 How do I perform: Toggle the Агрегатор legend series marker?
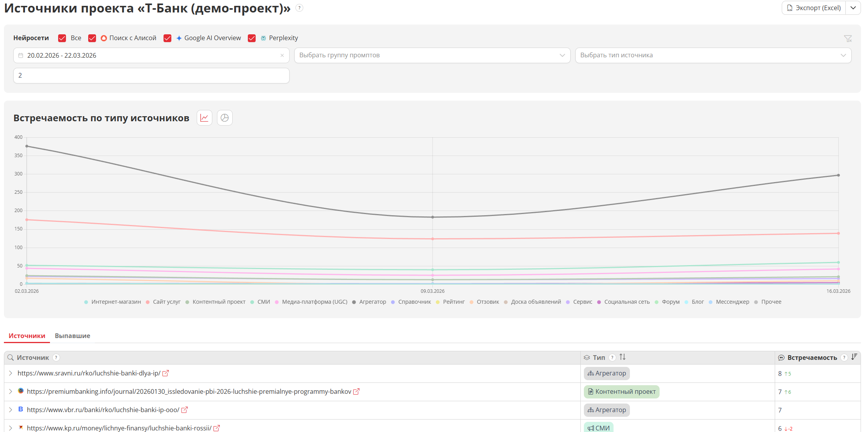(354, 302)
